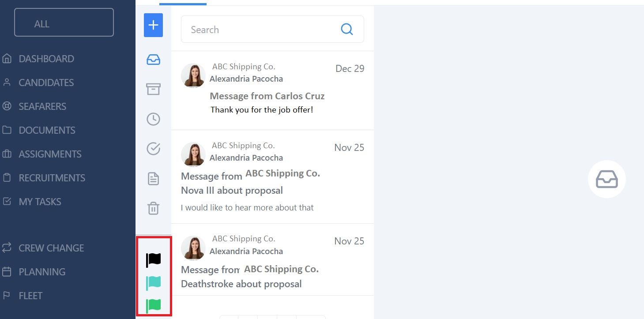This screenshot has height=319, width=644.
Task: Open the document drafts icon
Action: (153, 179)
